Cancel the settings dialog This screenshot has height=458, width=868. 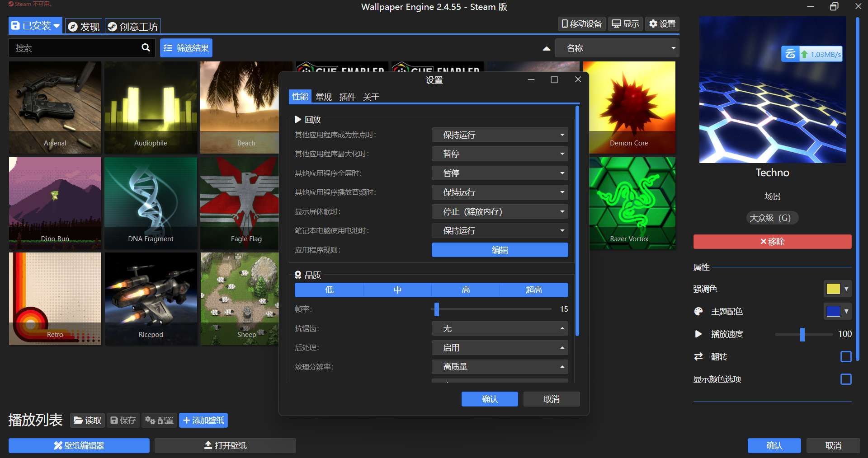552,399
